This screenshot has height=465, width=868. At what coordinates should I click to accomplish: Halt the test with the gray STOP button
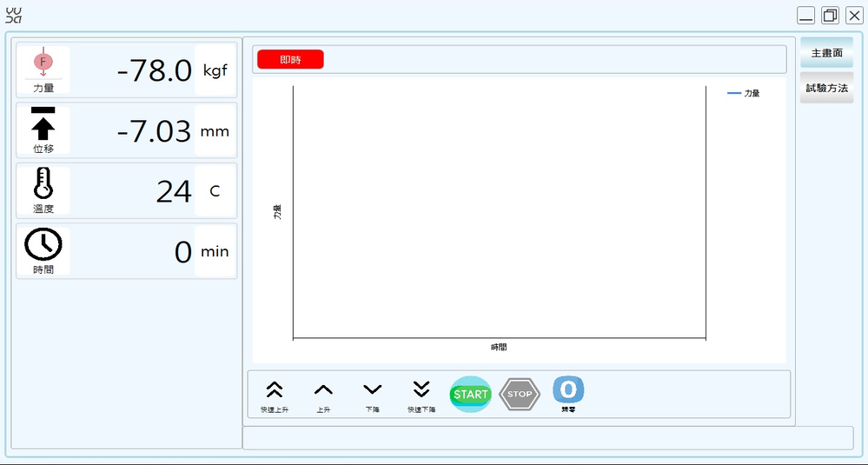click(x=520, y=395)
